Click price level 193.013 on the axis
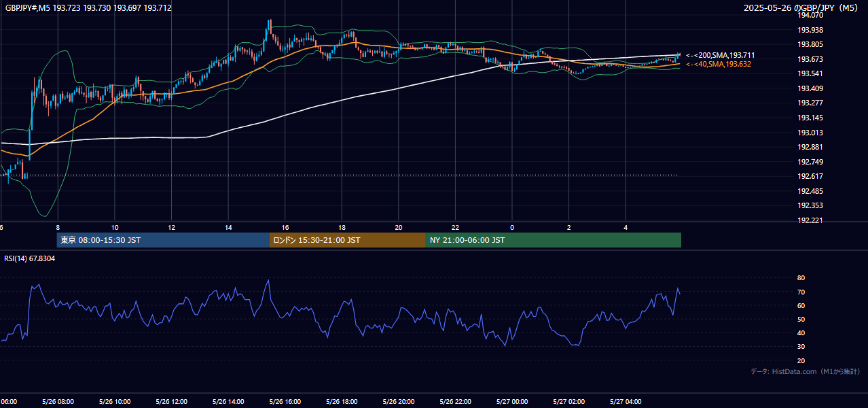Image resolution: width=868 pixels, height=408 pixels. pos(810,133)
